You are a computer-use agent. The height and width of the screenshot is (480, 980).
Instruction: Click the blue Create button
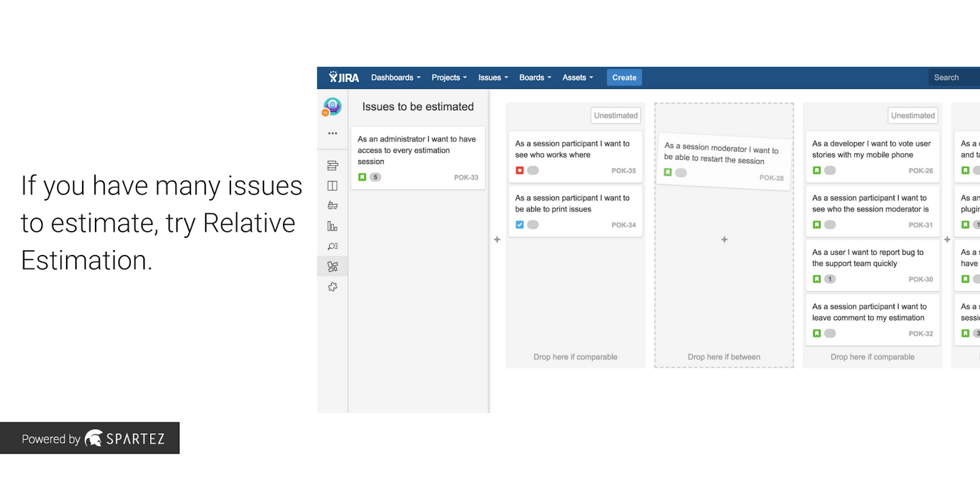click(x=624, y=78)
